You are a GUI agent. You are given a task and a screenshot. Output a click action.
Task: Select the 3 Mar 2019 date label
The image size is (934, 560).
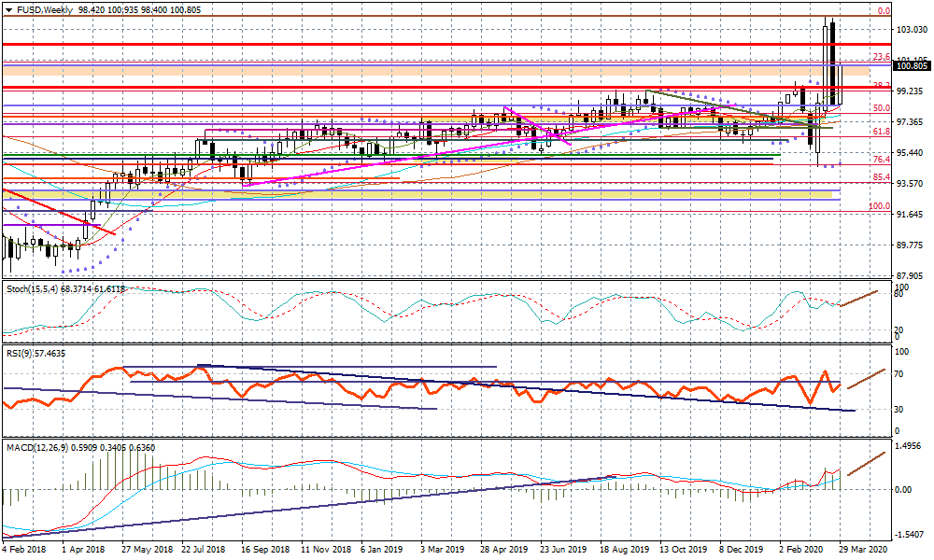443,550
